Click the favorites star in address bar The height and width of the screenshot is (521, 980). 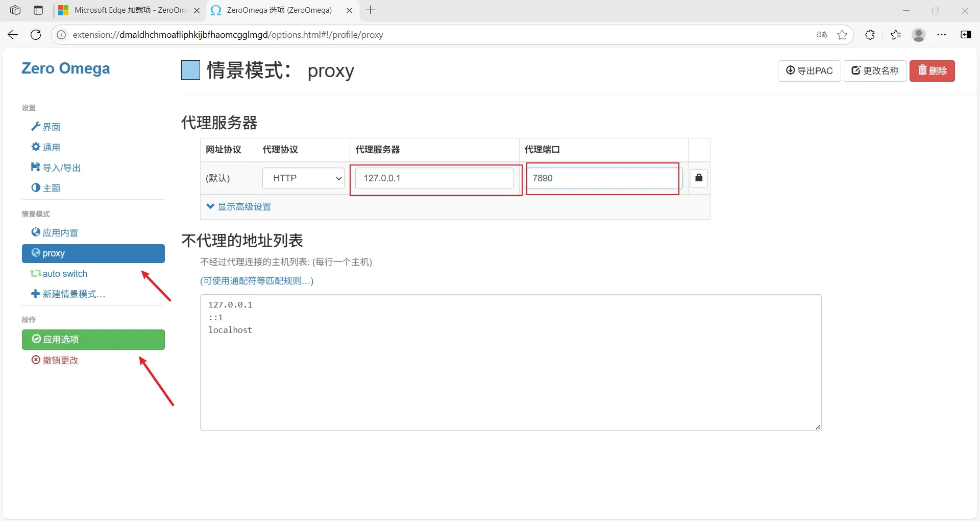pos(842,35)
